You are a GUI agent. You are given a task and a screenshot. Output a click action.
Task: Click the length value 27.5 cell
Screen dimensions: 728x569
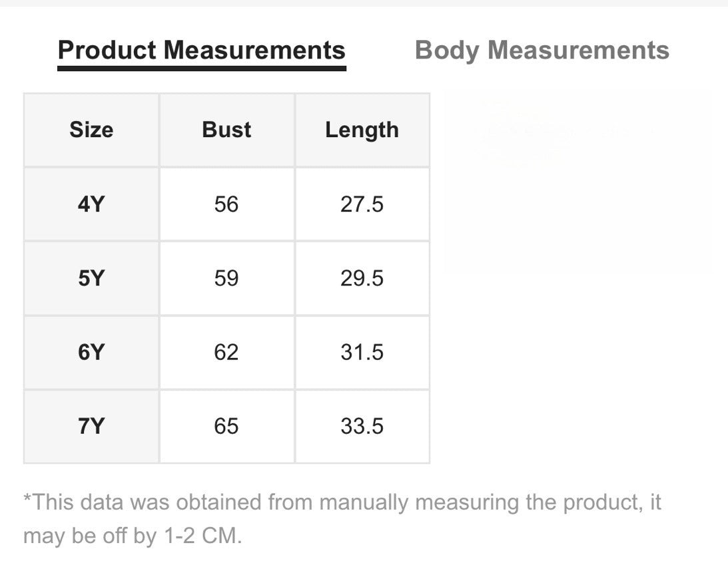362,204
